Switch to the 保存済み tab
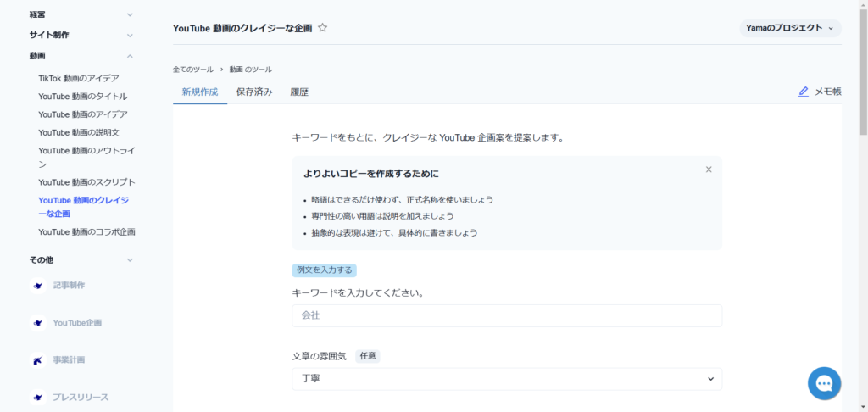The width and height of the screenshot is (868, 412). [254, 92]
